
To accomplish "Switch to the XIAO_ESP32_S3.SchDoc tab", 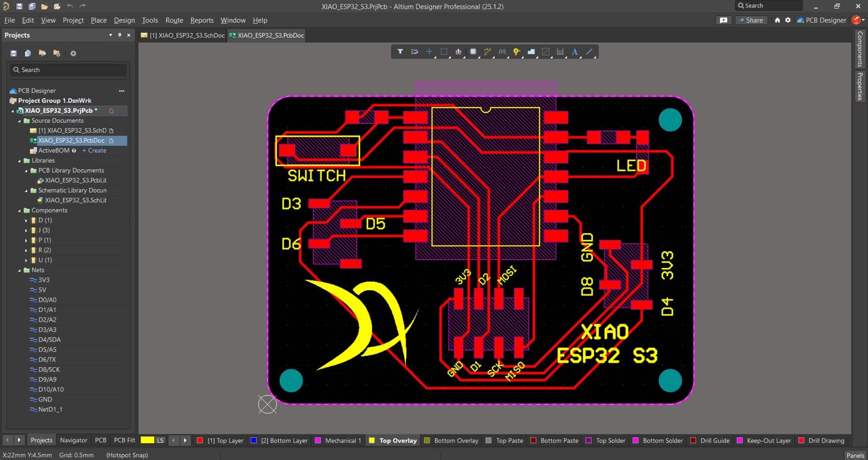I will [x=183, y=35].
